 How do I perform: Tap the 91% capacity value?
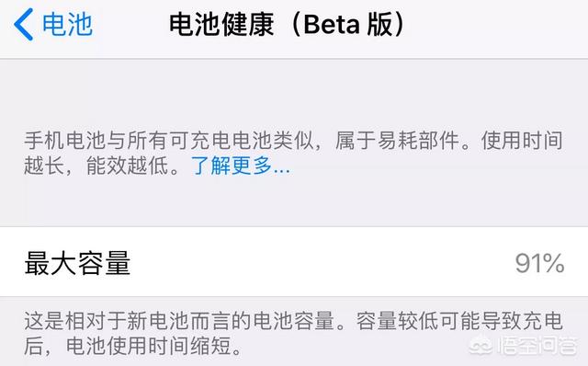tap(539, 263)
